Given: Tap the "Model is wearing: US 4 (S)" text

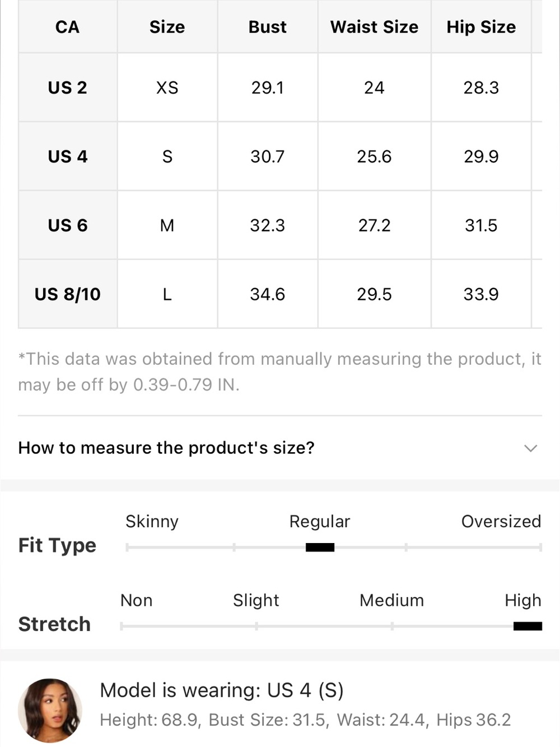Looking at the screenshot, I should (x=222, y=690).
